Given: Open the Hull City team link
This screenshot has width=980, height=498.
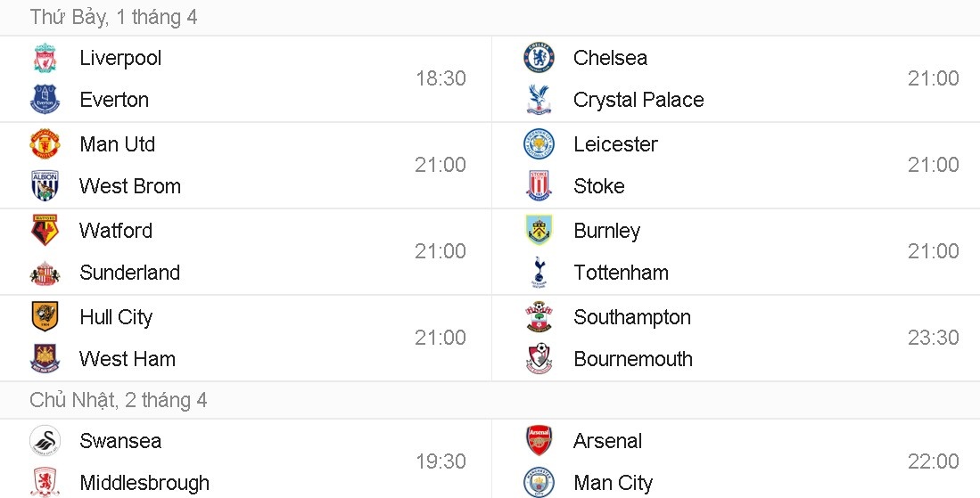Looking at the screenshot, I should click(x=116, y=317).
